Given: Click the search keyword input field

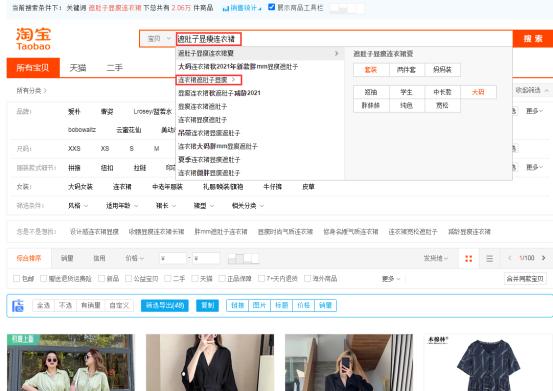Looking at the screenshot, I should click(x=344, y=39).
